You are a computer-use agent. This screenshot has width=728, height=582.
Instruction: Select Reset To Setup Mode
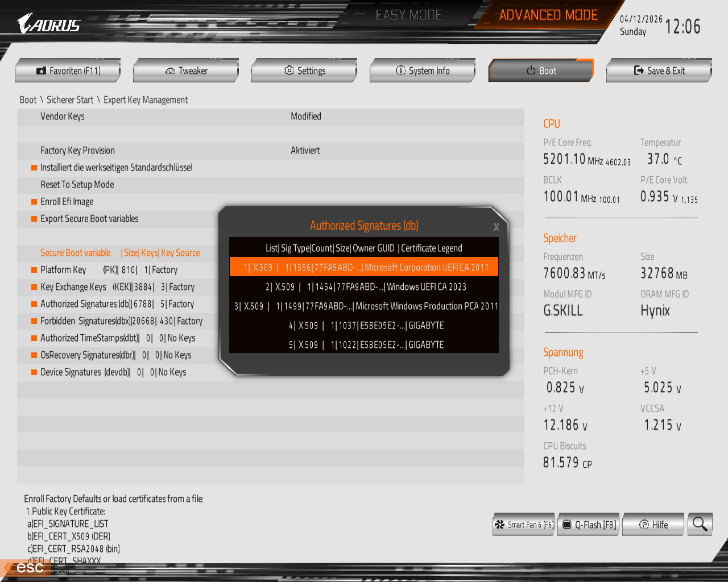coord(271,185)
